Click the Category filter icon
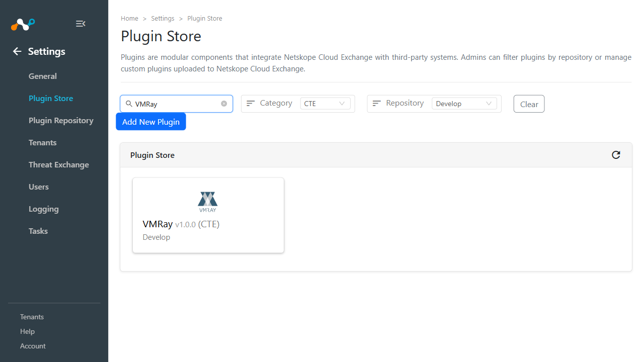The width and height of the screenshot is (644, 362). [x=251, y=103]
